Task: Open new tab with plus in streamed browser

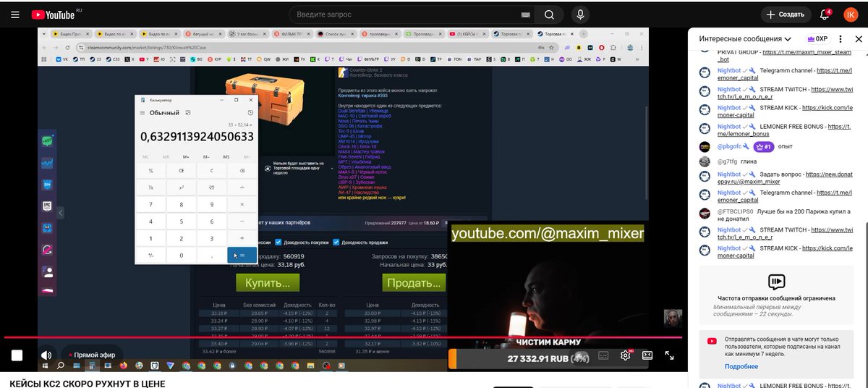Action: pos(583,34)
